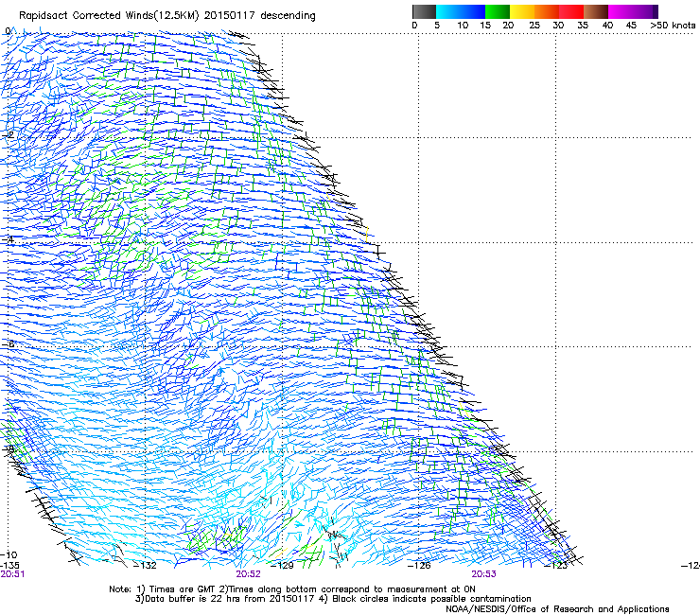Click the orange 25-30 knots legend swatch
Viewport: 700px width, 615px height.
coord(547,11)
